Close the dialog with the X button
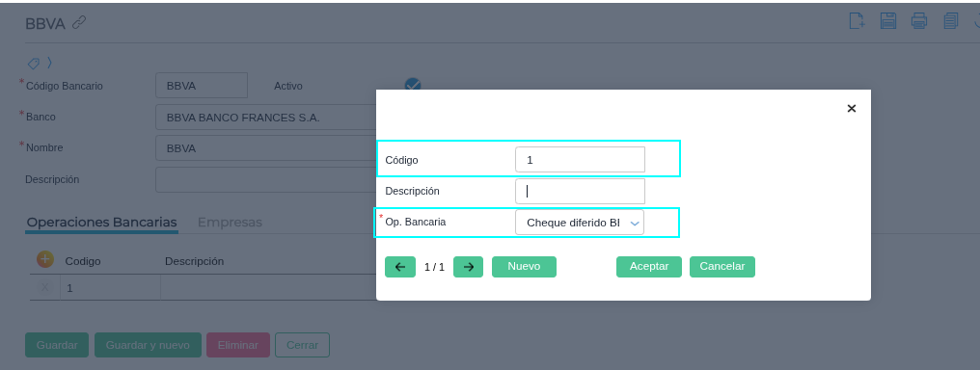The image size is (980, 370). (x=852, y=109)
